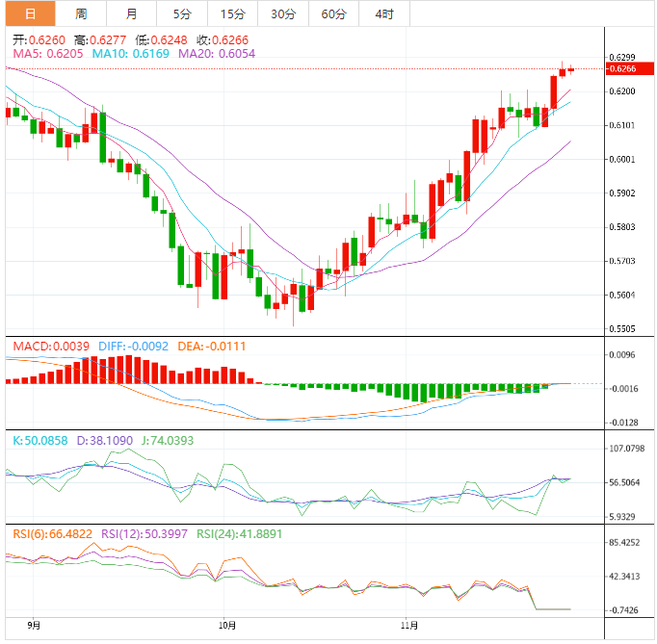This screenshot has width=657, height=644.
Task: Select the 15分 interval tab
Action: click(x=232, y=13)
